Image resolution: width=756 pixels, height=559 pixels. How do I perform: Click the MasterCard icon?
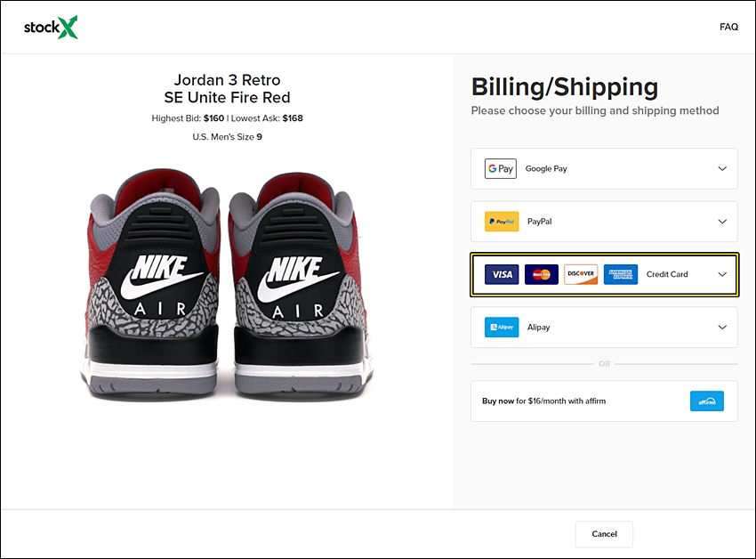tap(542, 274)
